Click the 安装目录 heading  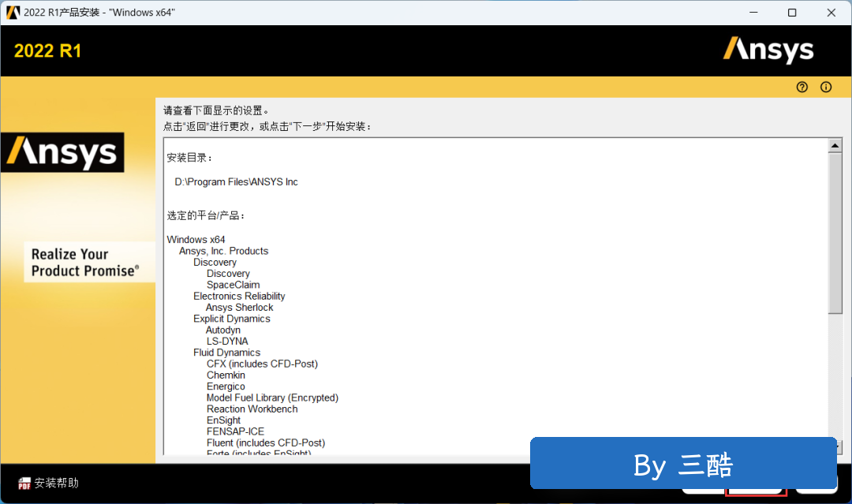point(189,158)
